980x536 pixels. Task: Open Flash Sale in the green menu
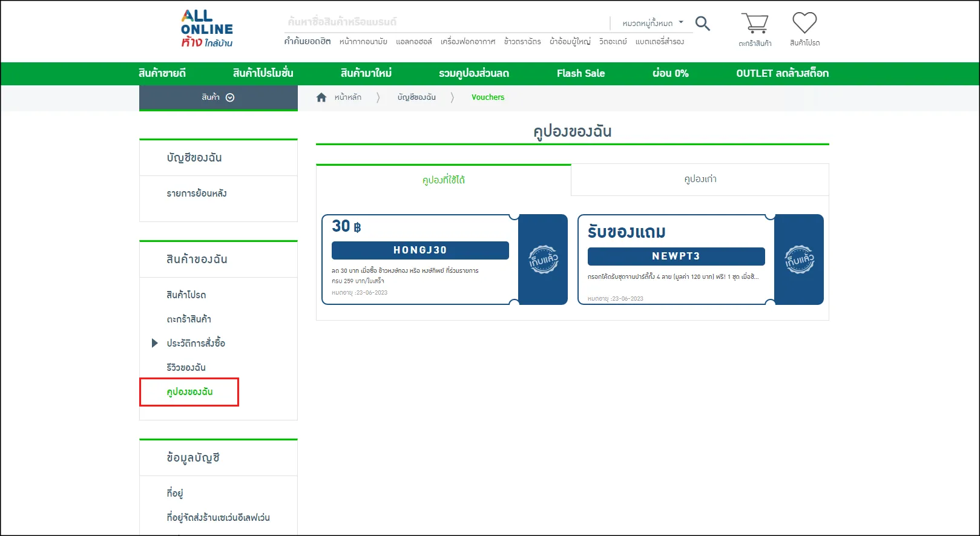(x=580, y=73)
